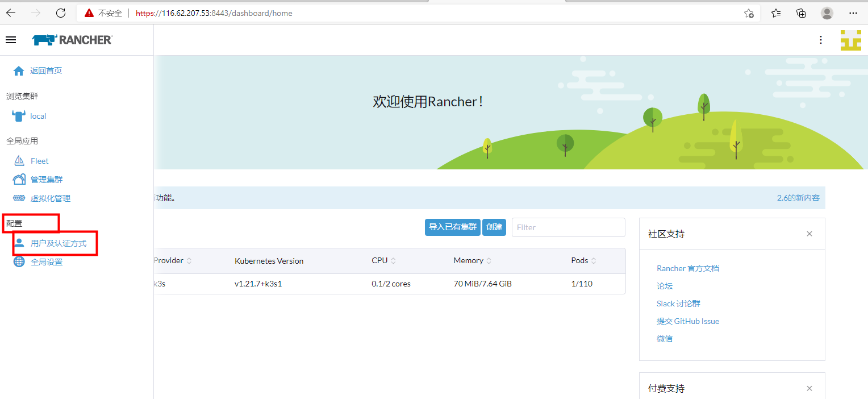The height and width of the screenshot is (399, 868).
Task: Sort by the Provider column
Action: tap(173, 260)
